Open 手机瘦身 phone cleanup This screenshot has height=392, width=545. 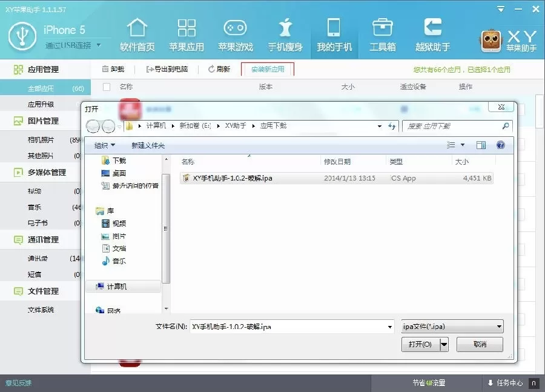coord(285,35)
